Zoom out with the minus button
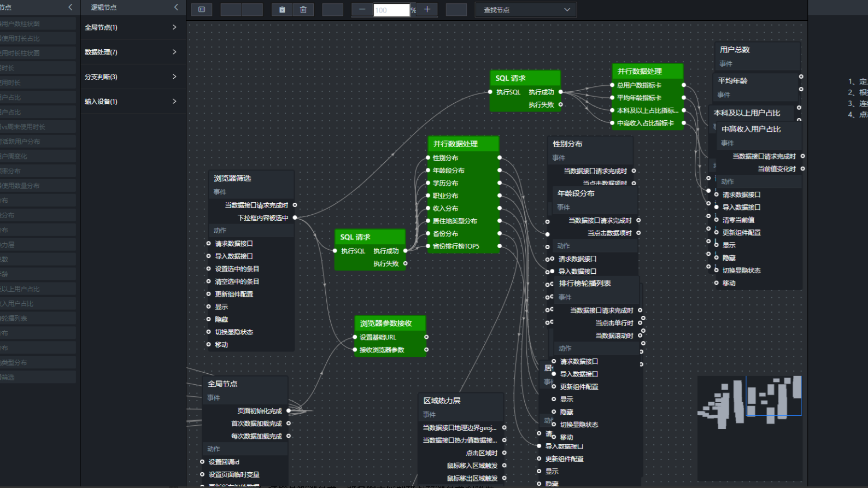 tap(362, 10)
